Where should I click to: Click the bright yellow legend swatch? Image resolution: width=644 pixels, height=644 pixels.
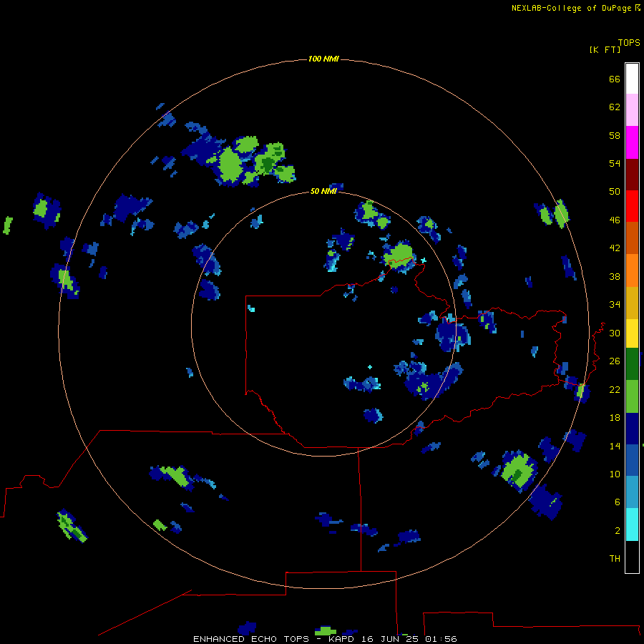632,333
